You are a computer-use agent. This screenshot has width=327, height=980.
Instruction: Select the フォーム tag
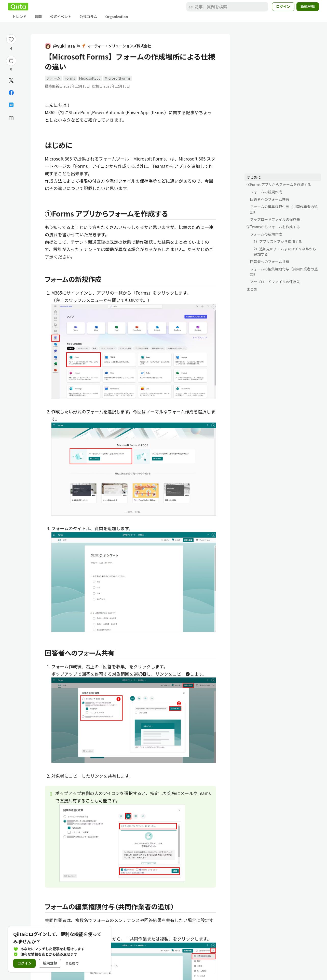click(x=53, y=78)
